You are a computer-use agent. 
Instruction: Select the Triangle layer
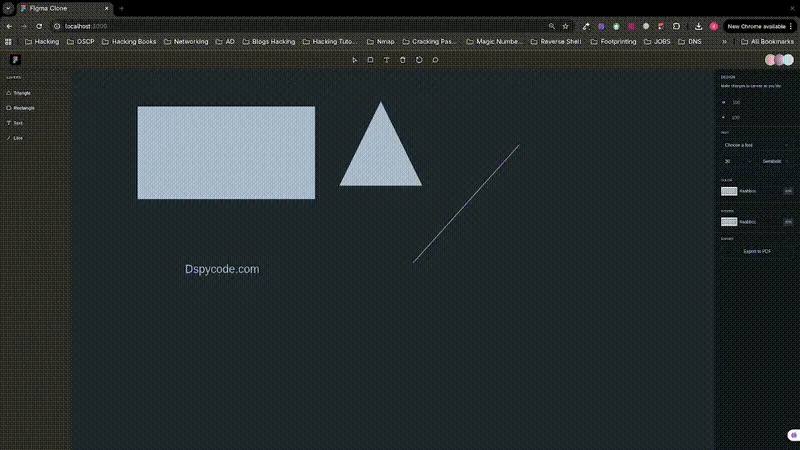pos(18,93)
